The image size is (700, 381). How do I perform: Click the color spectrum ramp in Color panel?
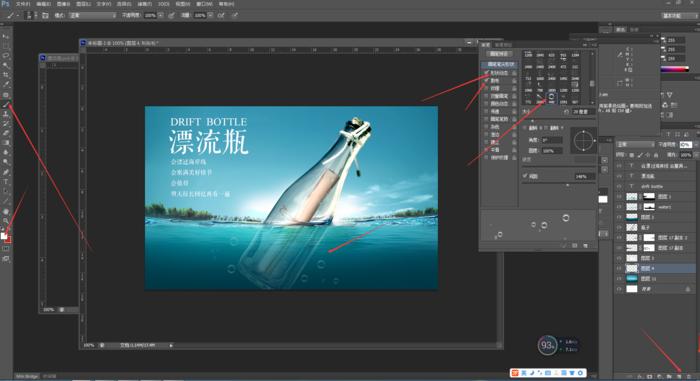(x=675, y=69)
